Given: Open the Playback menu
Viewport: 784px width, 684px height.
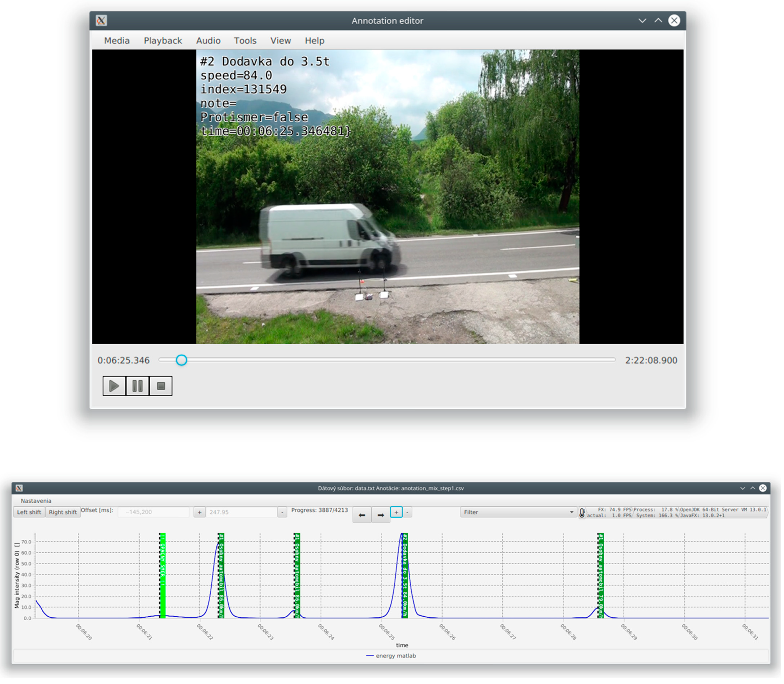Looking at the screenshot, I should click(x=163, y=41).
